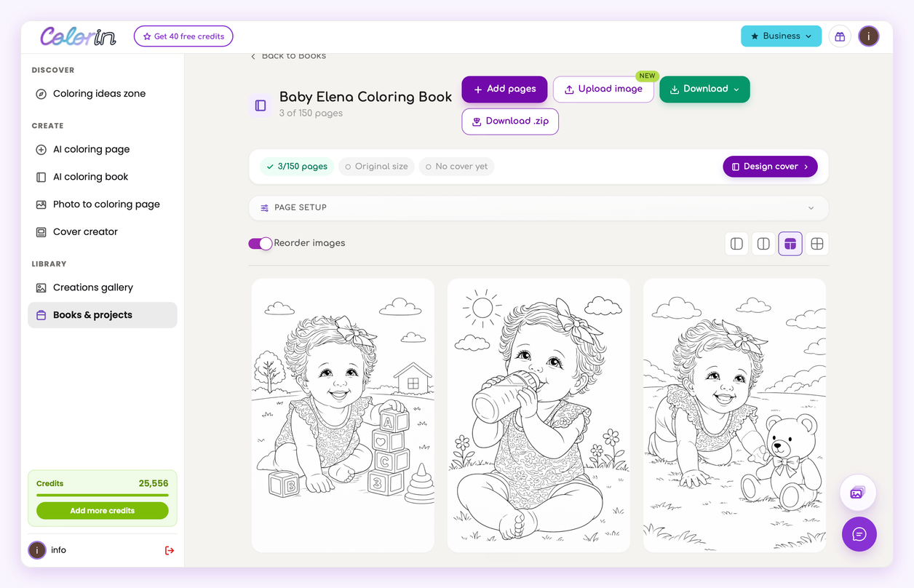914x588 pixels.
Task: Click the 25,556 credits value
Action: click(154, 483)
